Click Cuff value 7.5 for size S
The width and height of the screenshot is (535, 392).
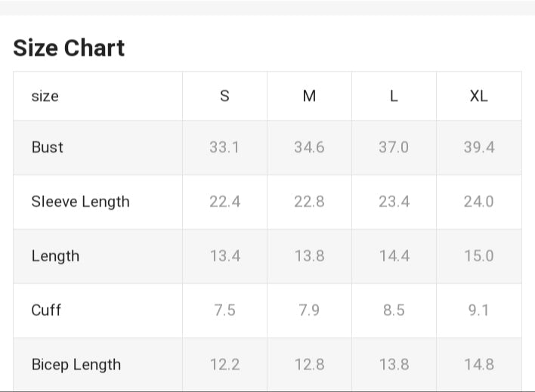pos(224,310)
